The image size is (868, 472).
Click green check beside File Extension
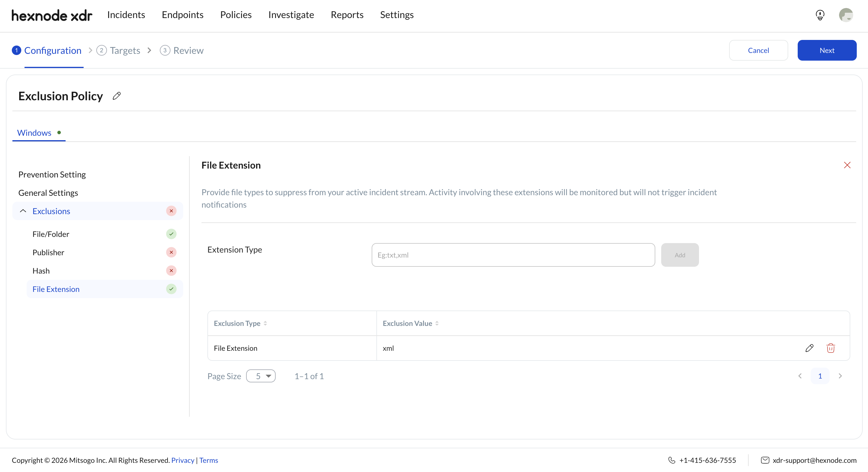[x=171, y=289]
